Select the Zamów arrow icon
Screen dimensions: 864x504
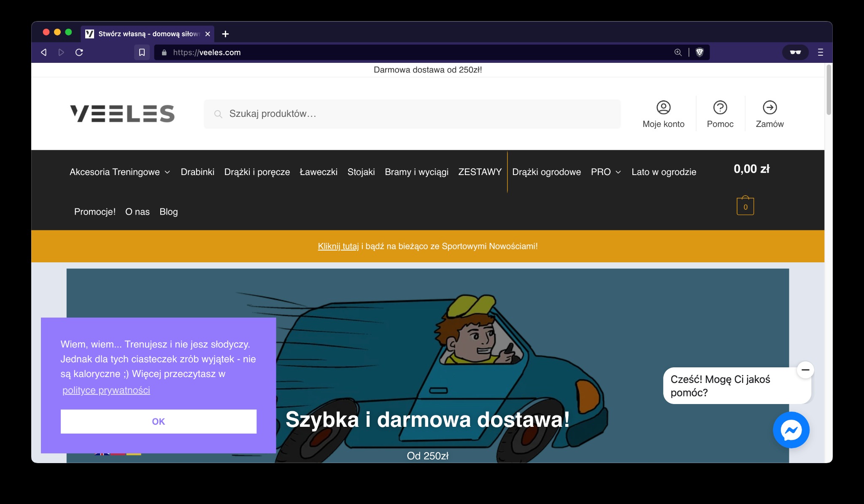tap(770, 108)
